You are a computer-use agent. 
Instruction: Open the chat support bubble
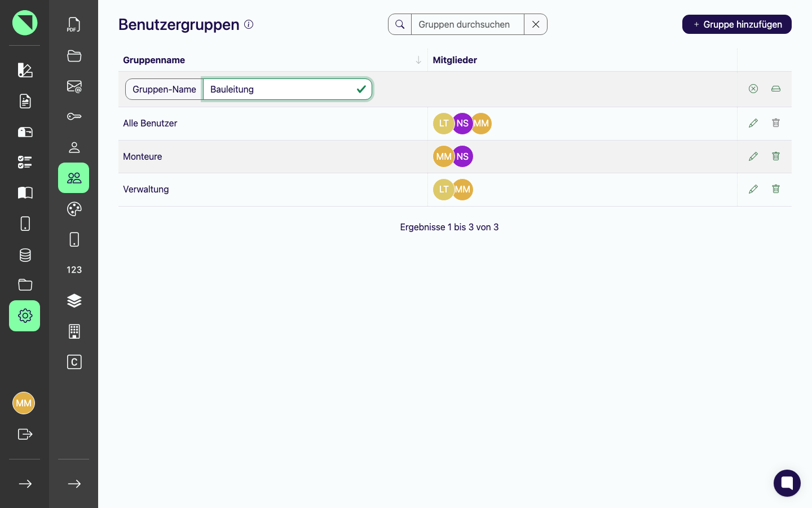[787, 483]
